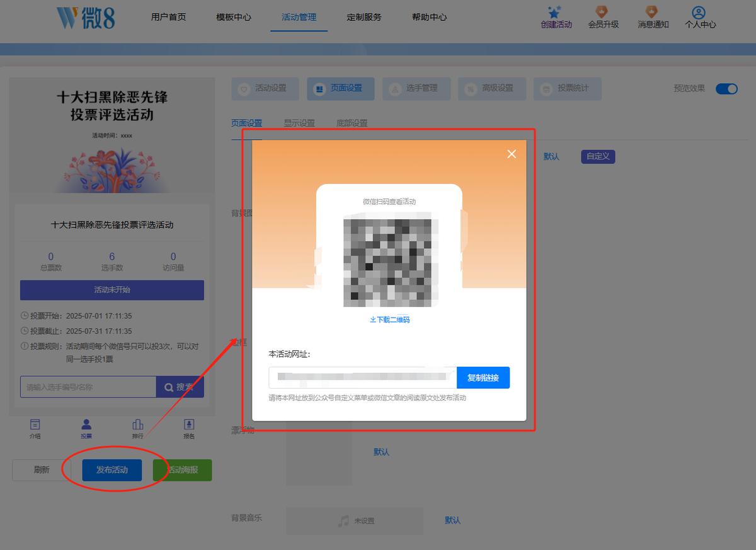Open 个人中心 profile icon
This screenshot has height=550, width=756.
[x=700, y=12]
